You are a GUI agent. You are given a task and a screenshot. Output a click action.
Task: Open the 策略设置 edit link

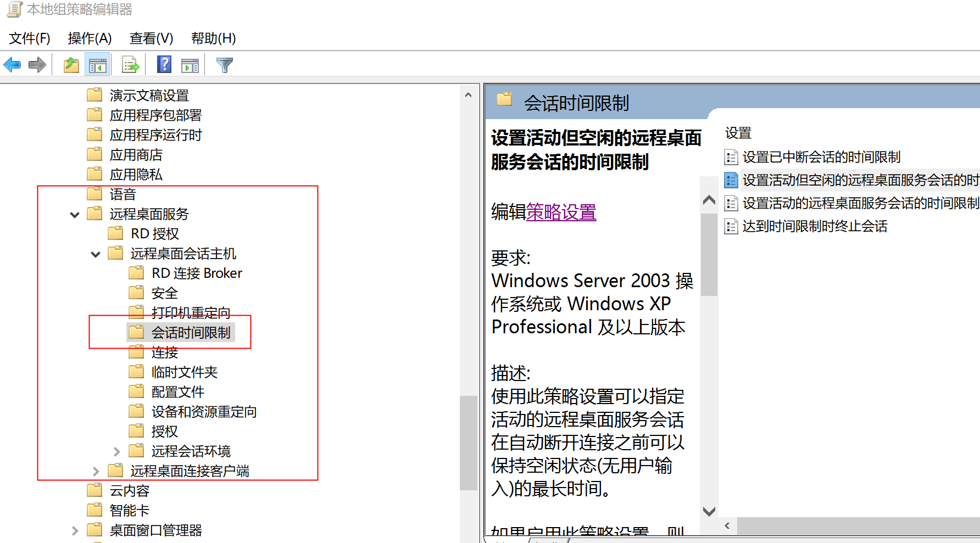(x=561, y=212)
